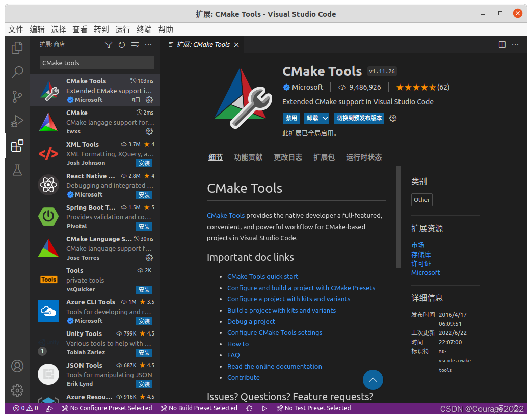Viewport: 532px width, 419px height.
Task: Install the React Native Tools extension
Action: coord(144,195)
